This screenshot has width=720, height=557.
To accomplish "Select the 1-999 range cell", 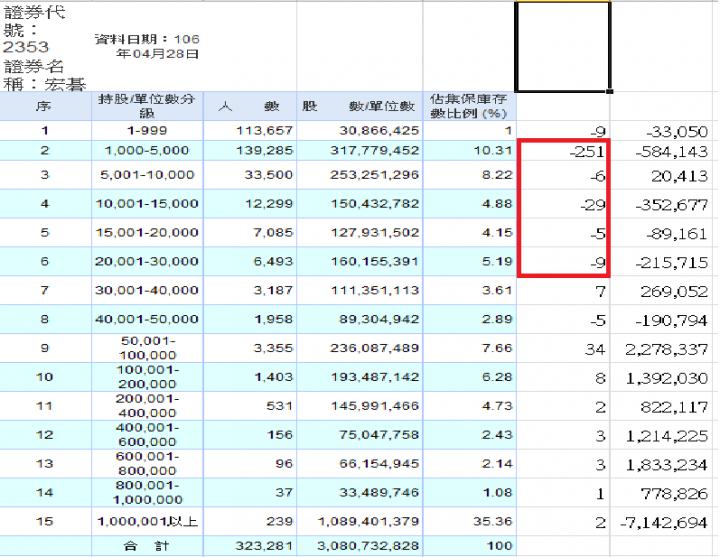I will point(147,131).
